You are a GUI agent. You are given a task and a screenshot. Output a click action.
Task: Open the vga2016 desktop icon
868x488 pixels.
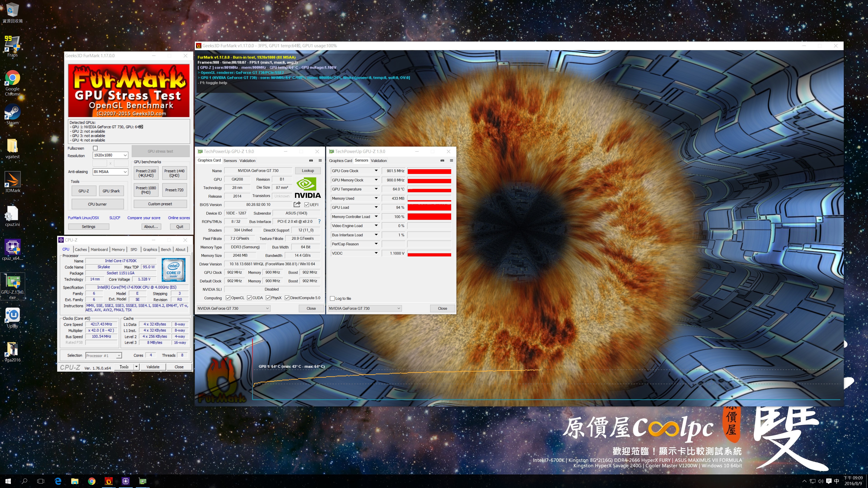[12, 352]
